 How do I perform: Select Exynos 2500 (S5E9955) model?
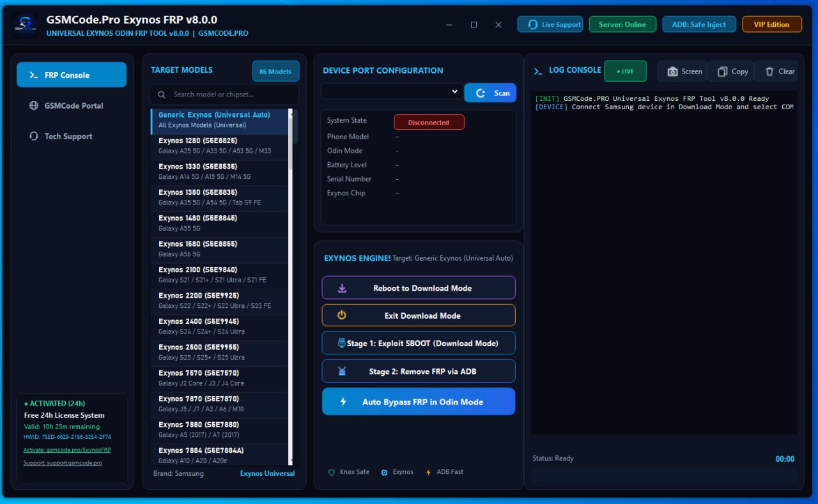pos(219,352)
